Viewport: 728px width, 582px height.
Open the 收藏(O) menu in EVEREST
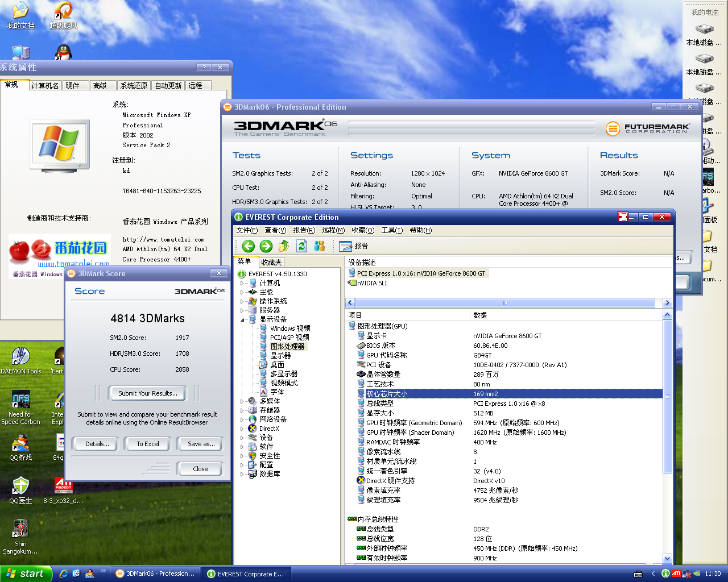pyautogui.click(x=363, y=230)
